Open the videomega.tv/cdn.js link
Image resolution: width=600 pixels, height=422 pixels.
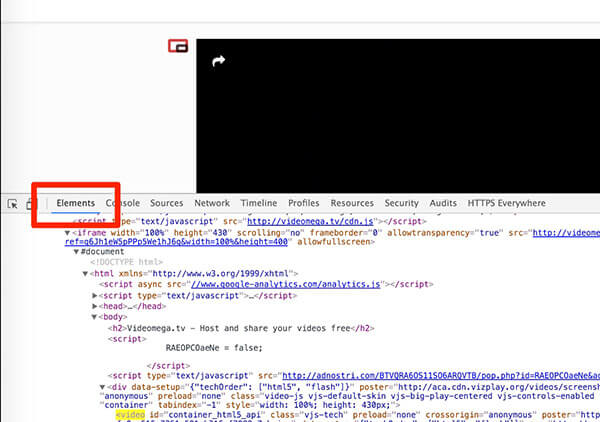pyautogui.click(x=310, y=222)
